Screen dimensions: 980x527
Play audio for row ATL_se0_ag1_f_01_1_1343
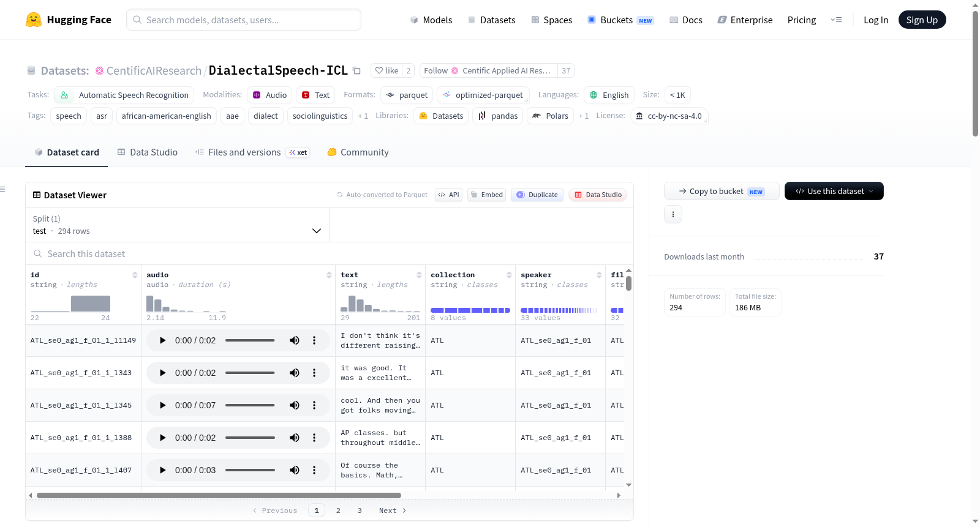(162, 373)
